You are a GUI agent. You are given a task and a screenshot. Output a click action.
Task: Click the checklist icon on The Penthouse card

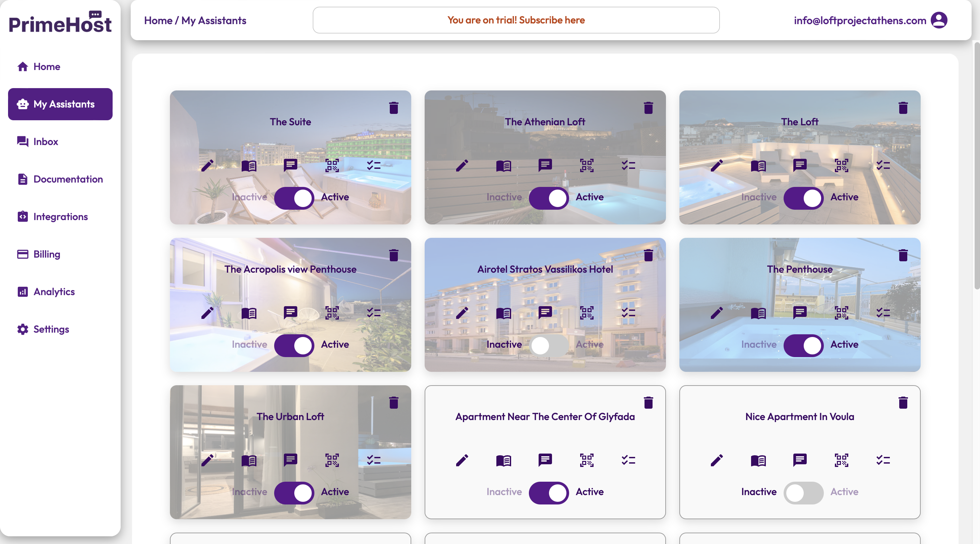883,313
